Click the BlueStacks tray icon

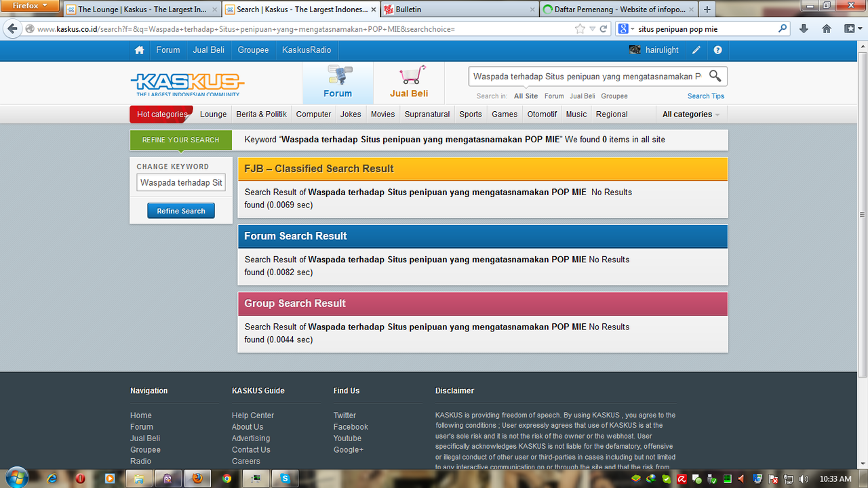click(x=636, y=479)
